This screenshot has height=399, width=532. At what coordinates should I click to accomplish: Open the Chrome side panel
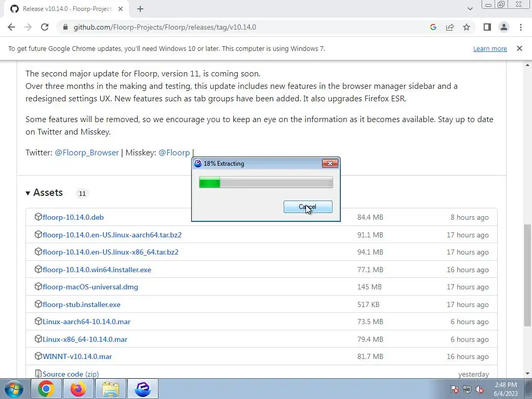tap(487, 27)
